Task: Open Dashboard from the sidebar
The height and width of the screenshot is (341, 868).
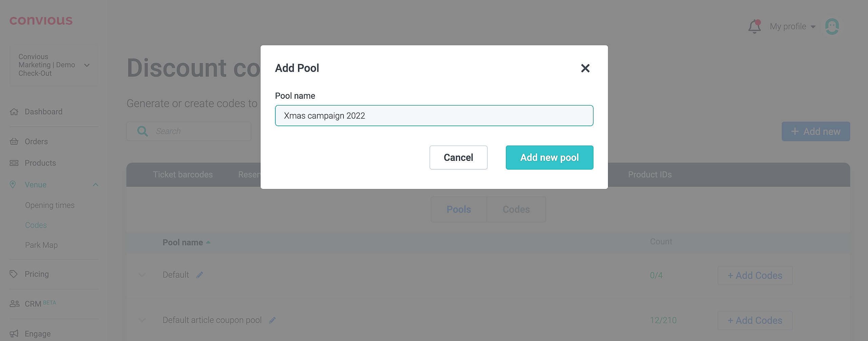Action: (43, 112)
